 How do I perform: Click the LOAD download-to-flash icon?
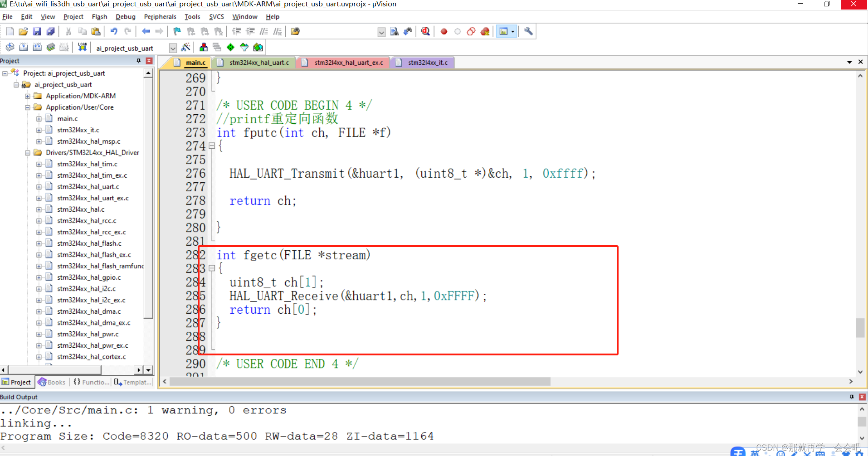(82, 47)
